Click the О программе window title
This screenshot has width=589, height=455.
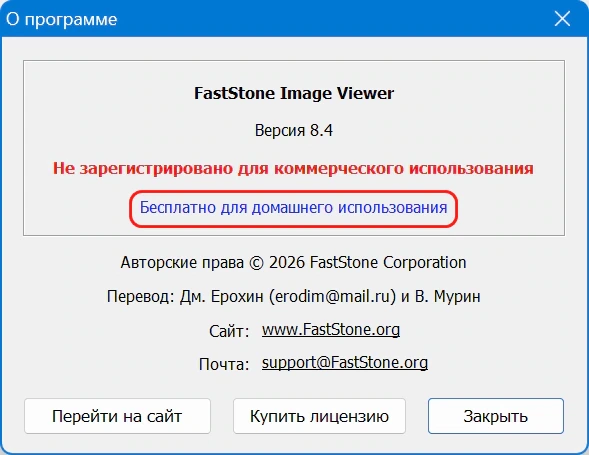click(x=62, y=19)
